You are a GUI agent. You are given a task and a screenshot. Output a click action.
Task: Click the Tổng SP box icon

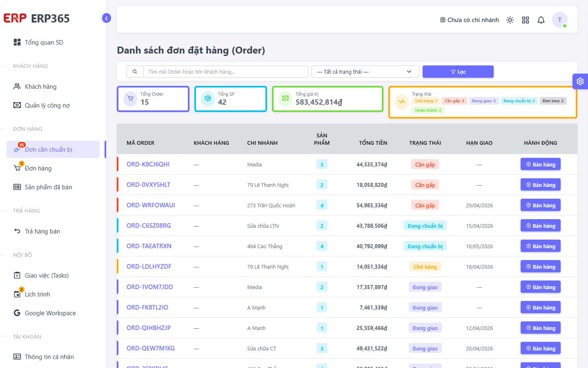click(x=208, y=99)
